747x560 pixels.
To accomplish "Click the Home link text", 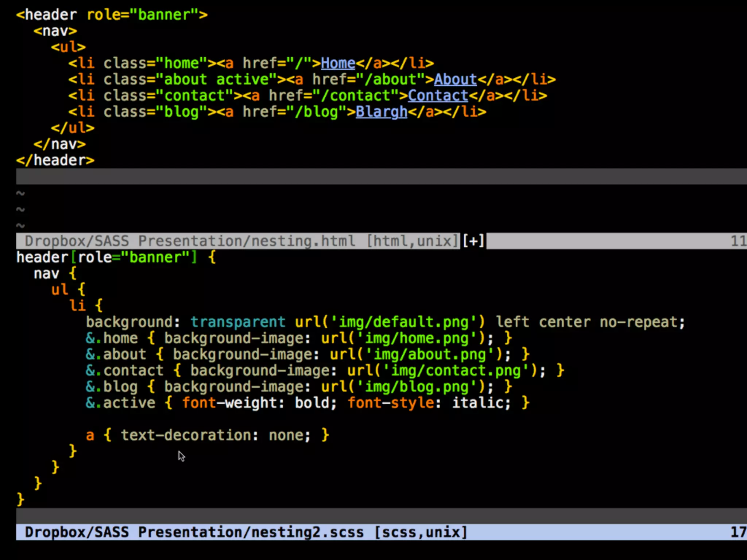I will (x=338, y=63).
